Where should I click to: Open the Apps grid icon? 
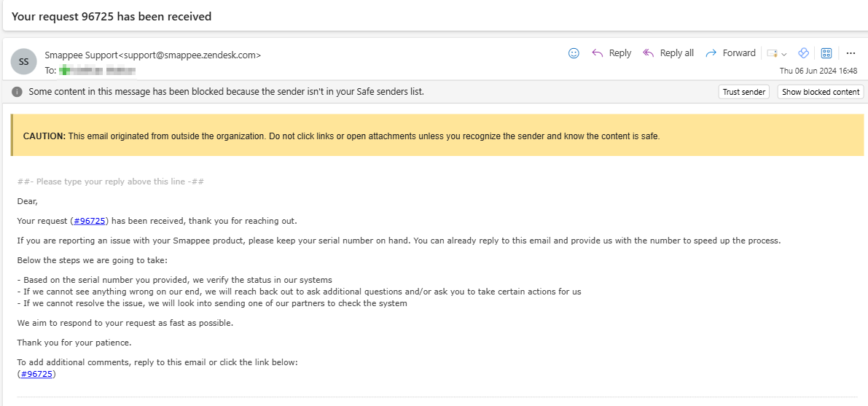point(826,53)
